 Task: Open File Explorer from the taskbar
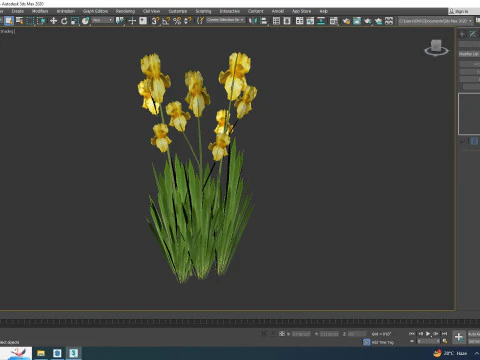[x=41, y=353]
